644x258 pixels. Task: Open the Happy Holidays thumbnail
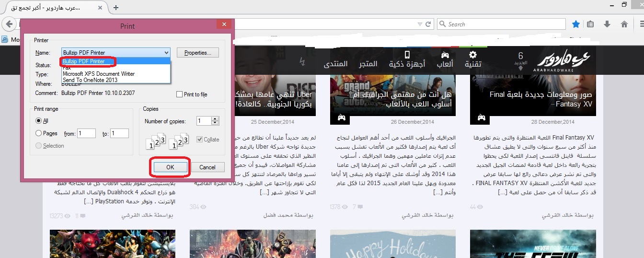393,244
